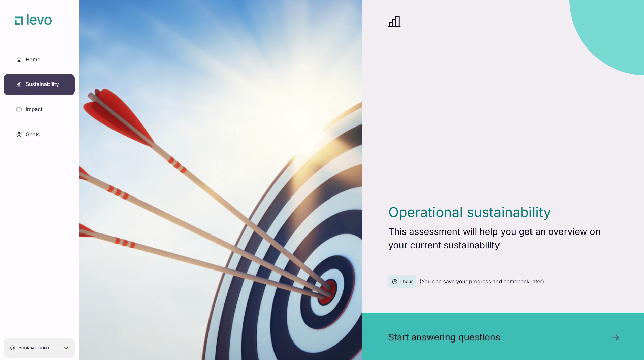Click the 1 hour duration badge
Viewport: 644px width, 360px height.
pyautogui.click(x=402, y=282)
